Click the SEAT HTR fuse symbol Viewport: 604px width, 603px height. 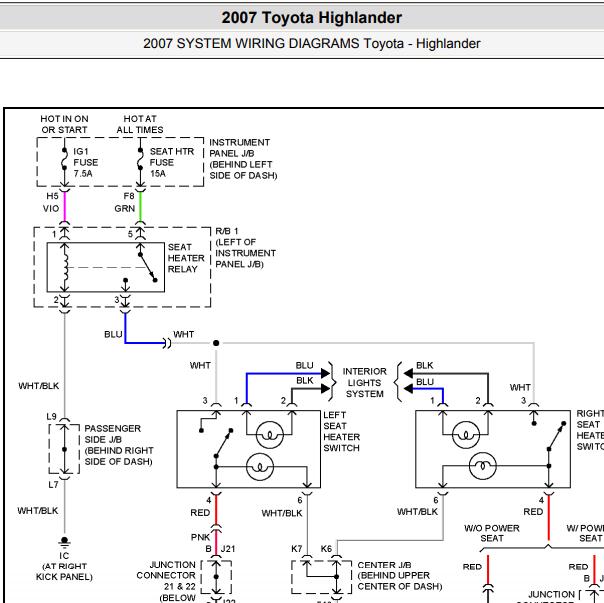[x=140, y=160]
